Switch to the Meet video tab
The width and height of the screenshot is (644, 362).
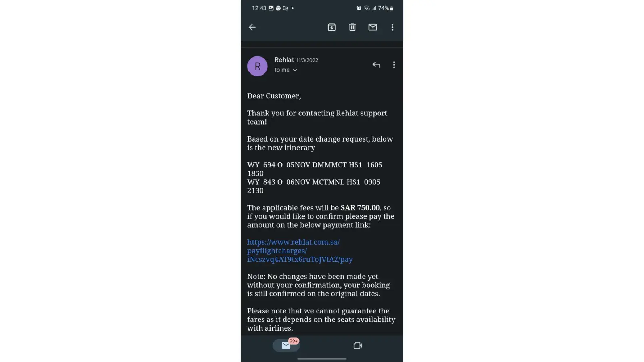pos(357,345)
